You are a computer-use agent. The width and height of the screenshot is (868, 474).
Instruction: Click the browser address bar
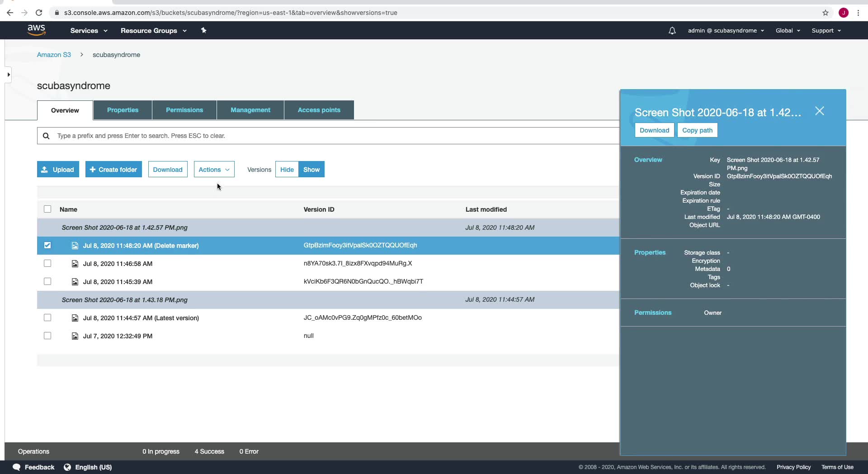coord(434,13)
